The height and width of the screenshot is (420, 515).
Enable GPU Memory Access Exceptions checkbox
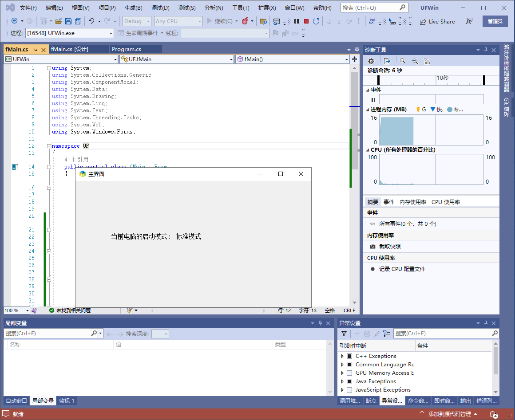coord(349,373)
